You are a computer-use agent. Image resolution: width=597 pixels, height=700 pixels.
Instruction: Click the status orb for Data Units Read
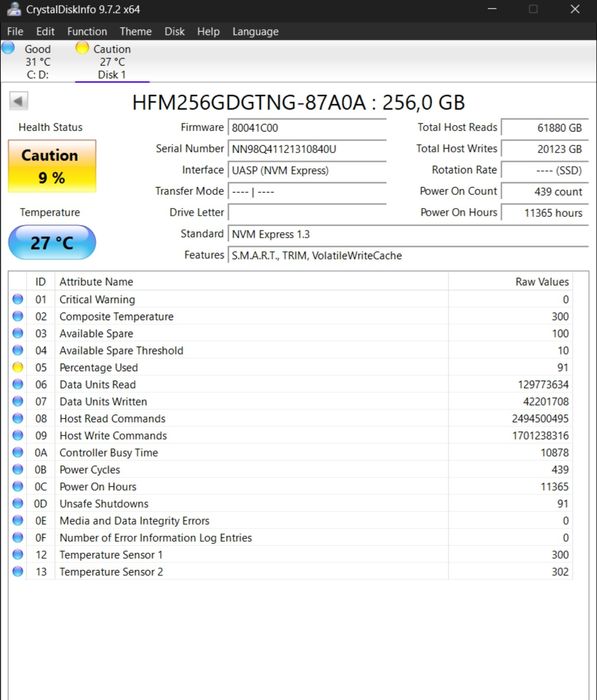coord(18,384)
